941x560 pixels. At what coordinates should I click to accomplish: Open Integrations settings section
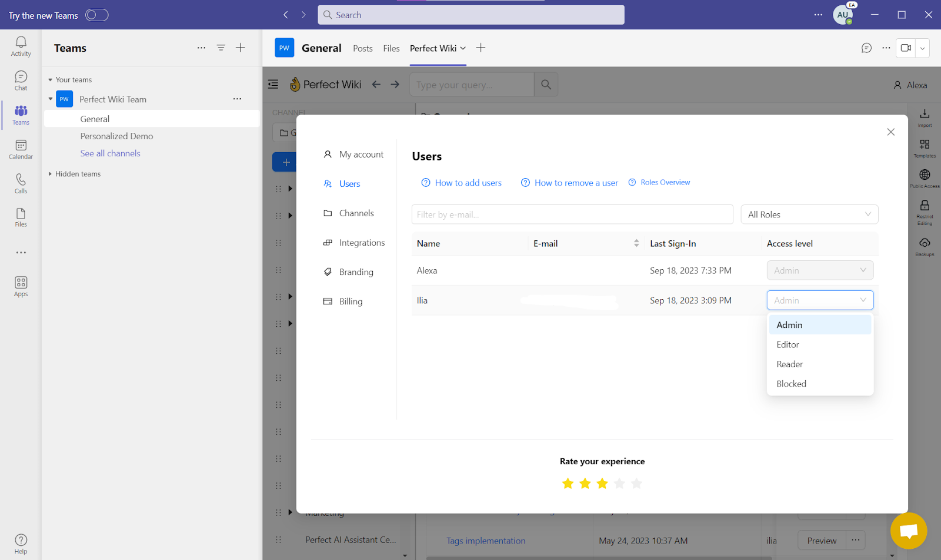pos(354,243)
